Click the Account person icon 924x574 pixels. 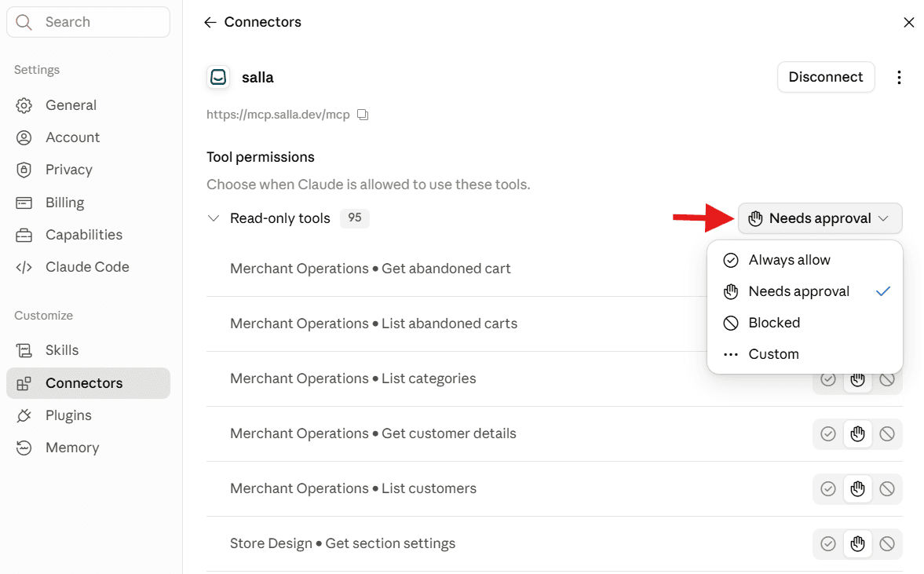coord(24,137)
